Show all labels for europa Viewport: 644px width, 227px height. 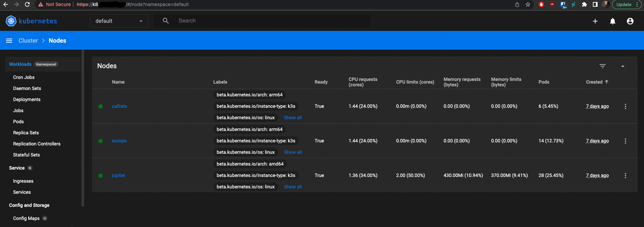293,152
